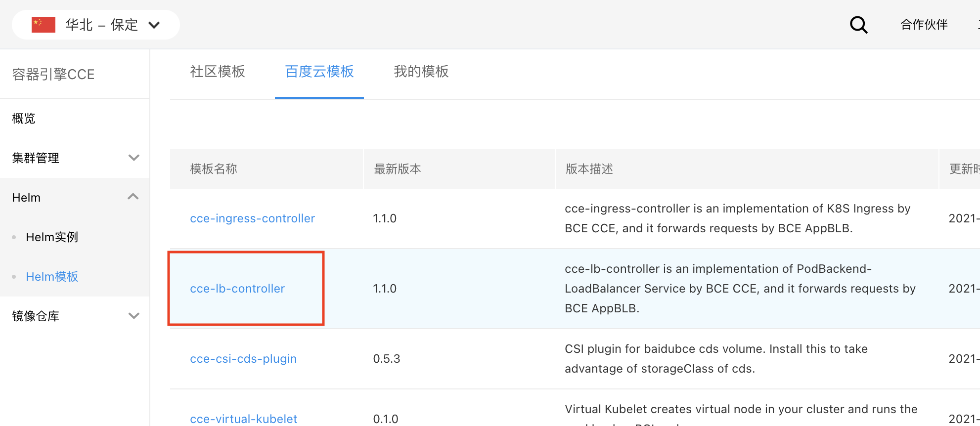
Task: Click the 集群管理 sidebar label
Action: click(36, 158)
